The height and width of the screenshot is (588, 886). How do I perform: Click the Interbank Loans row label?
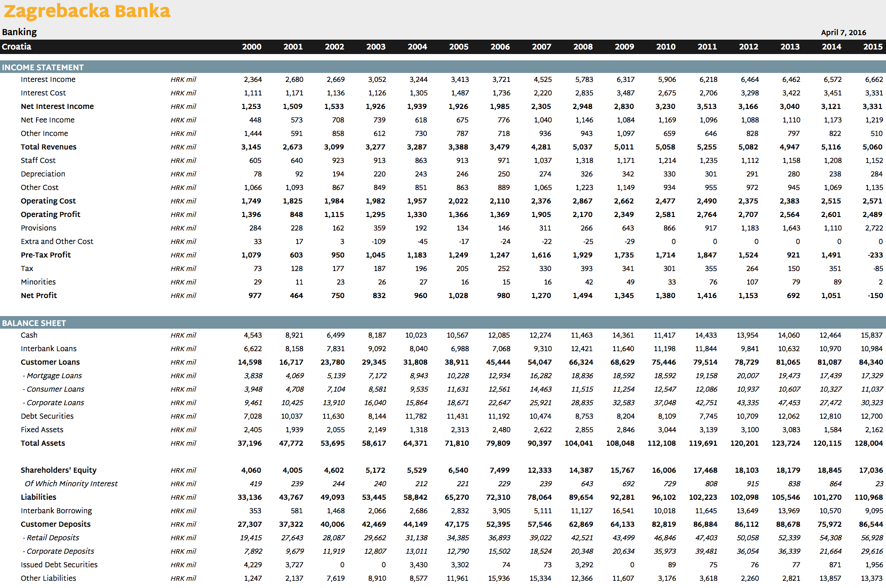click(x=49, y=349)
